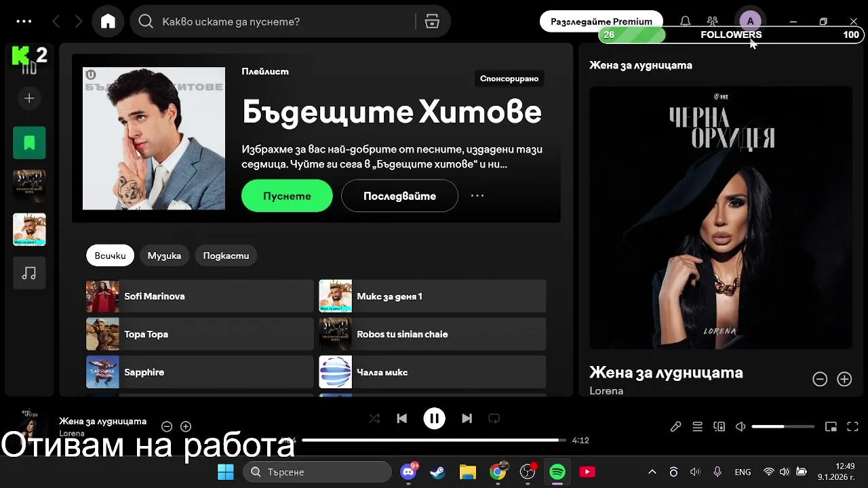Viewport: 868px width, 488px height.
Task: Click the 'Жена за лудницата' panel header
Action: pos(641,65)
